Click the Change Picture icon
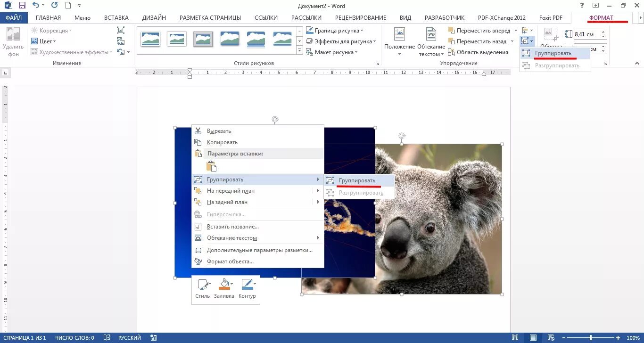This screenshot has width=644, height=343. 121,41
